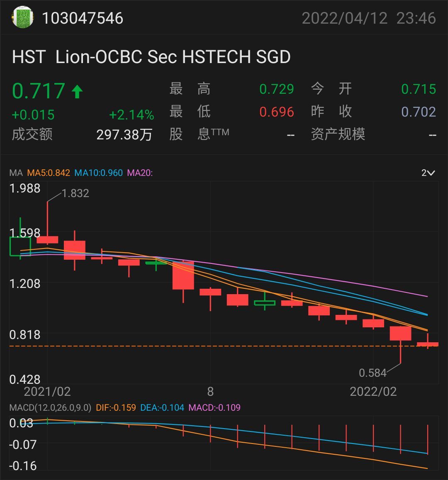This screenshot has height=480, width=448.
Task: Tap the 资产规模 asset size label
Action: [338, 134]
